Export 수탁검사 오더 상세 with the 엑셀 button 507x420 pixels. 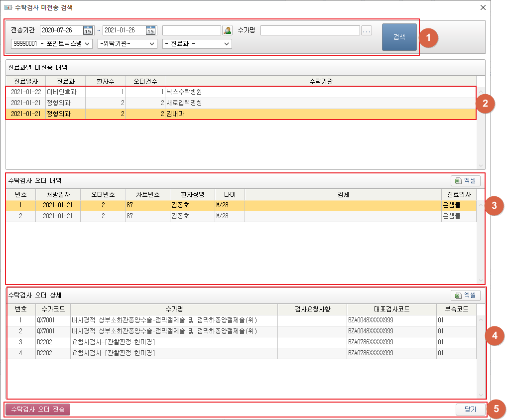[465, 295]
